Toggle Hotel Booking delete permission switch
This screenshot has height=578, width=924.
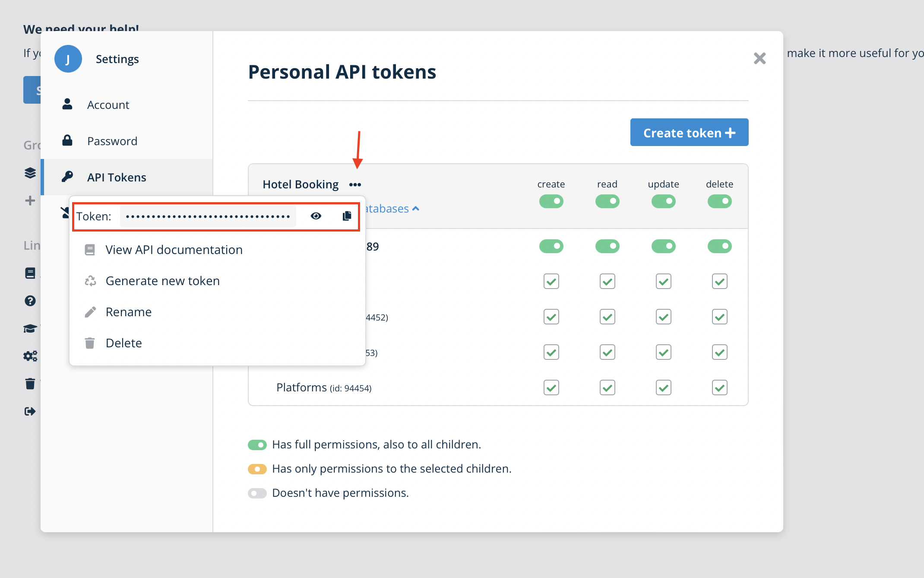point(719,201)
